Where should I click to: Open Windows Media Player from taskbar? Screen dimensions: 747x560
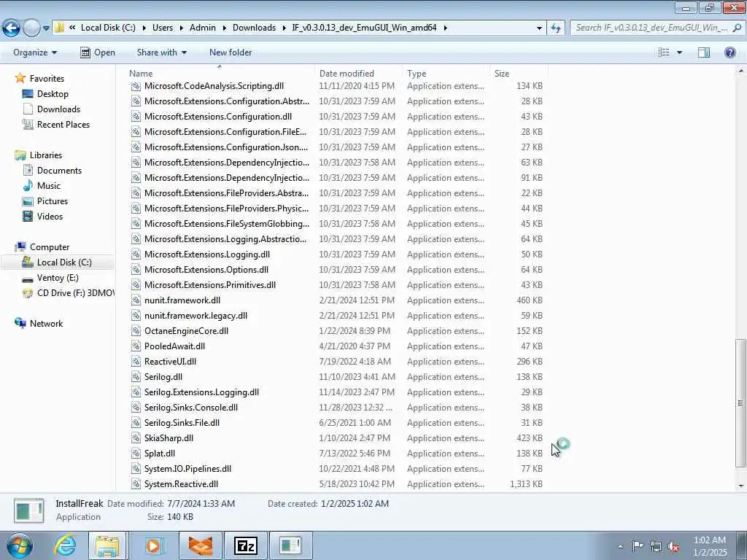(153, 545)
